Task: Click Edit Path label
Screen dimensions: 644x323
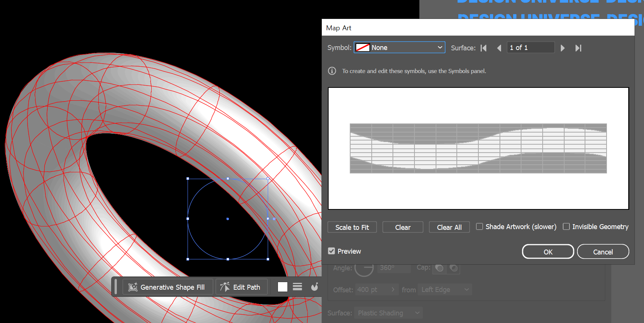Action: coord(247,287)
